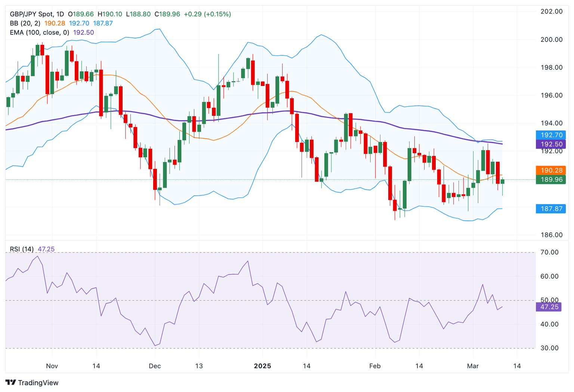
Task: Click the blue 187.87 lower band tag
Action: coord(551,209)
